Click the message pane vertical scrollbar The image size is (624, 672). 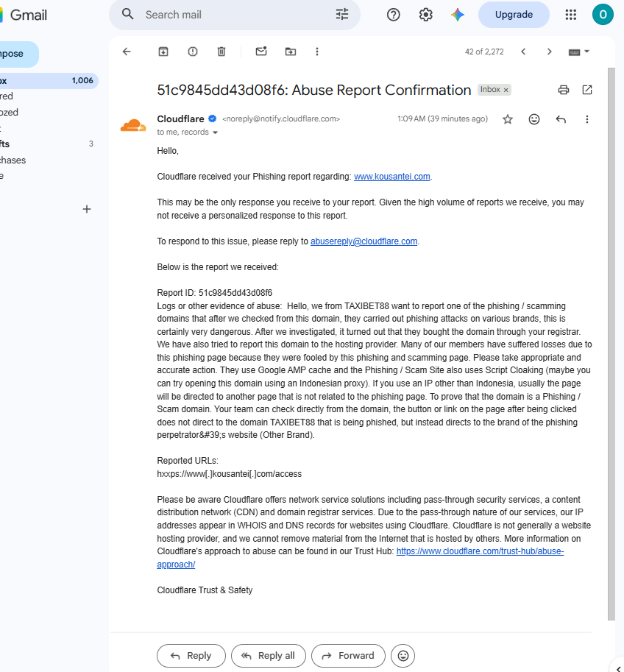[x=611, y=343]
